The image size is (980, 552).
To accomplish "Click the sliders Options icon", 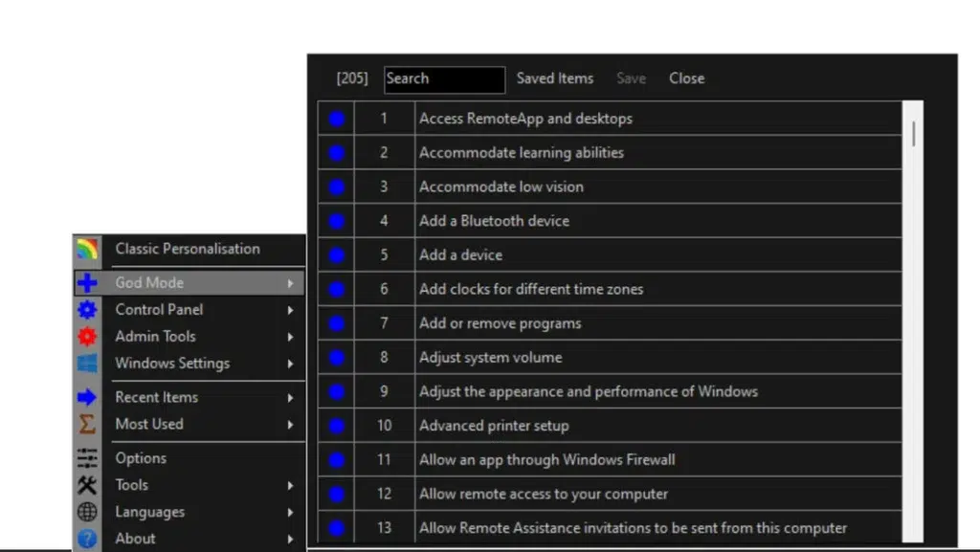I will (87, 457).
